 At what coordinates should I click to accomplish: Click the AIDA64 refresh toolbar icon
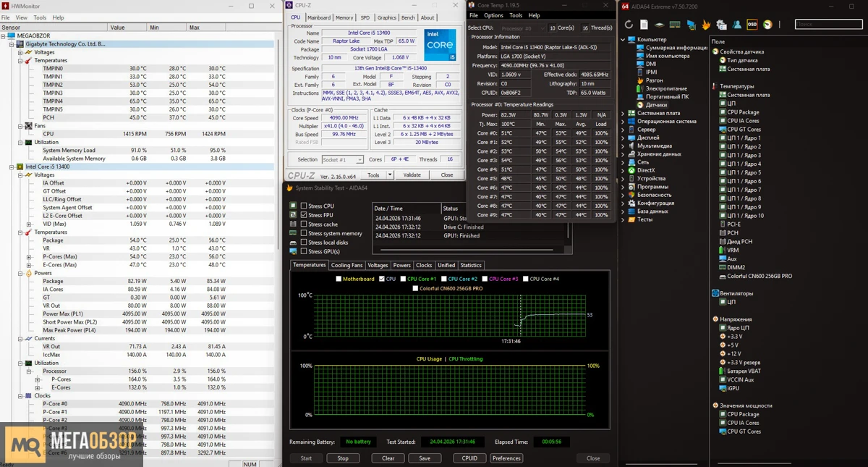pyautogui.click(x=629, y=25)
